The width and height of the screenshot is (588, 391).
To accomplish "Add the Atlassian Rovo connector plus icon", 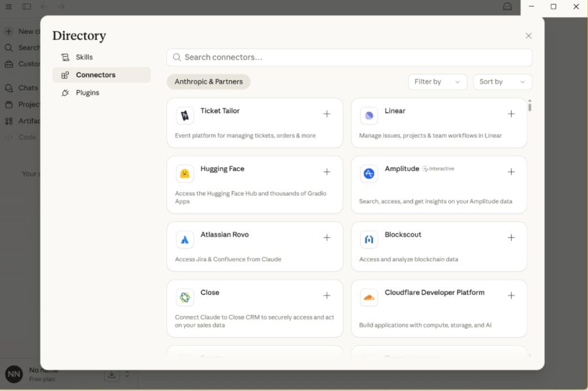I will coord(327,238).
